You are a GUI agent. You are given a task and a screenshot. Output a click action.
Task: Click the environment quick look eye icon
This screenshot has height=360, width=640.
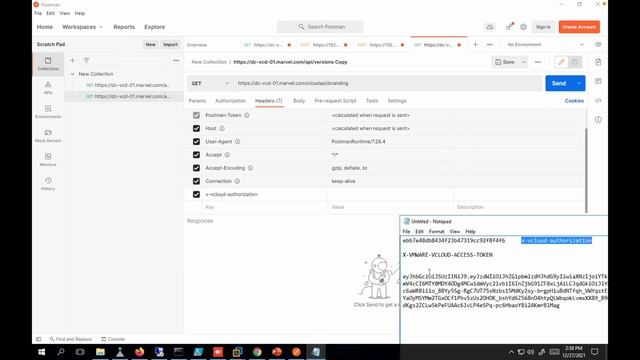[598, 44]
